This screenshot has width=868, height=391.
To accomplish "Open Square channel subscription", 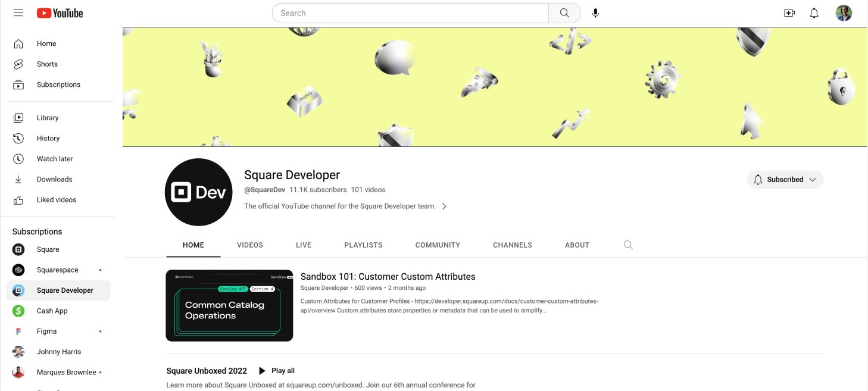I will (58, 249).
